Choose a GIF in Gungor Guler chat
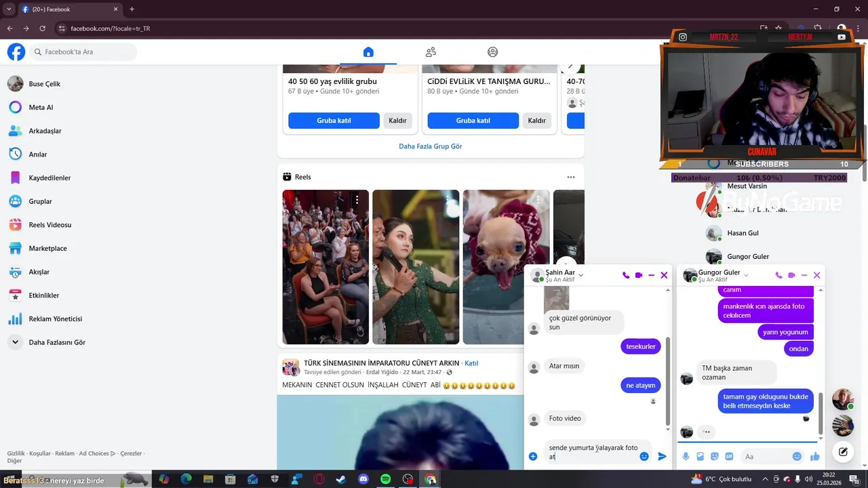The height and width of the screenshot is (488, 868). click(x=730, y=457)
